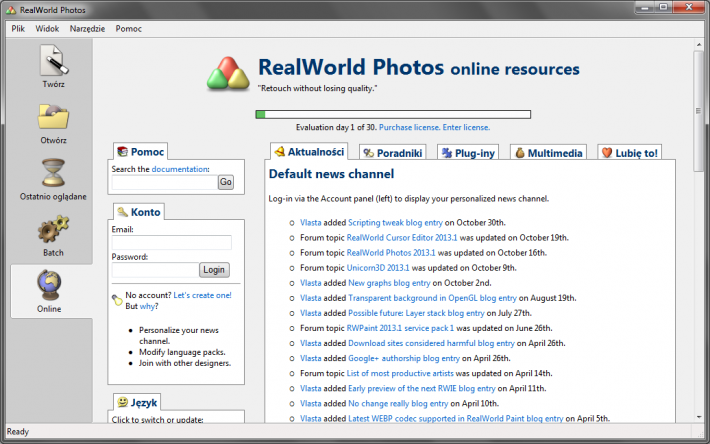Open No change really blog entry link
The height and width of the screenshot is (444, 710).
pos(398,403)
